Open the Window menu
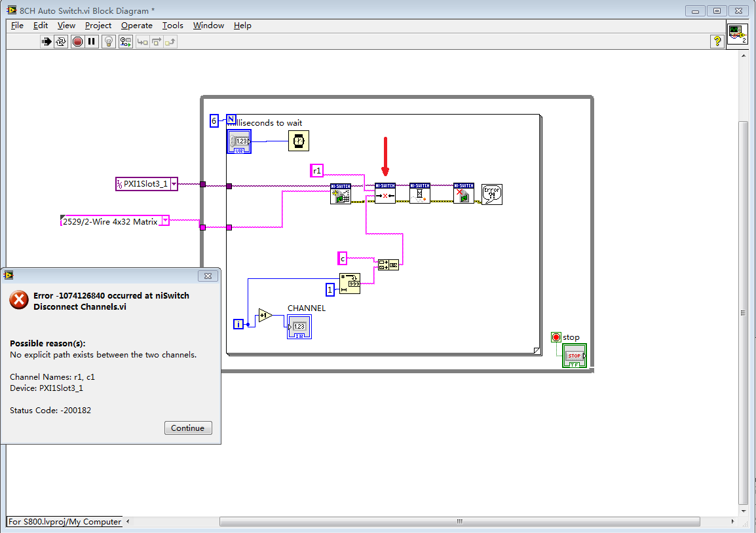756x533 pixels. coord(208,26)
